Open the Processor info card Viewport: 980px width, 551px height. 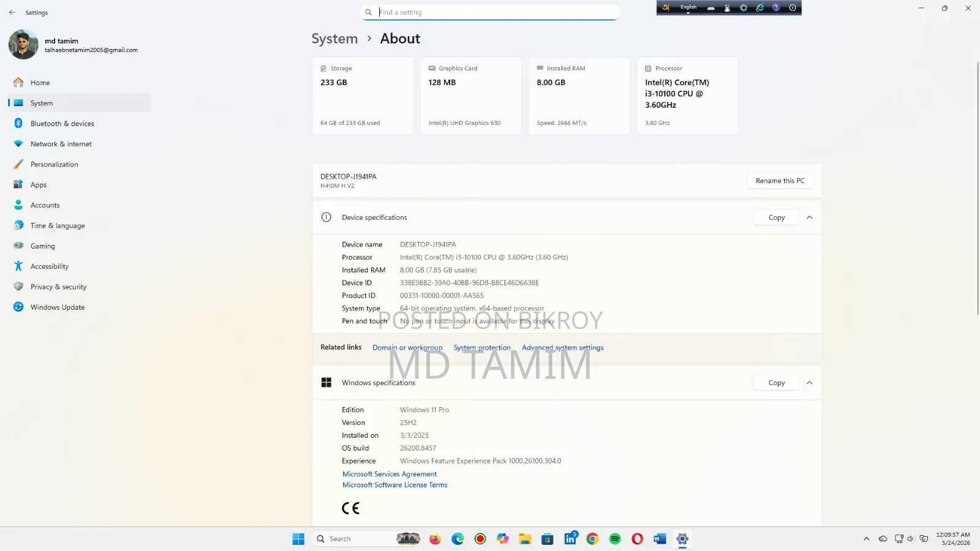pos(687,96)
